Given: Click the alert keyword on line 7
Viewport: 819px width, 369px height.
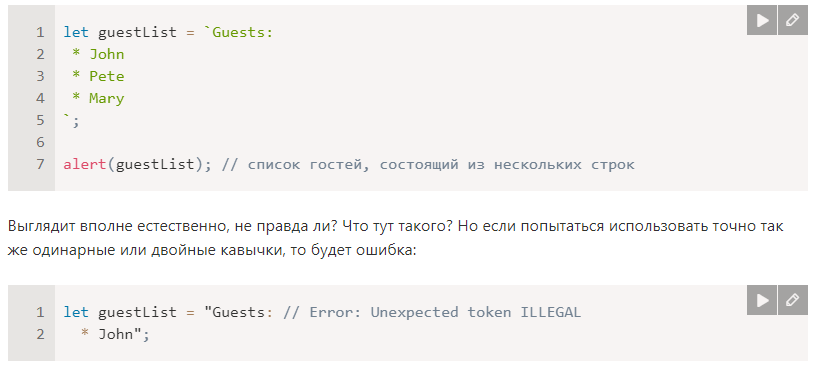Looking at the screenshot, I should tap(85, 164).
